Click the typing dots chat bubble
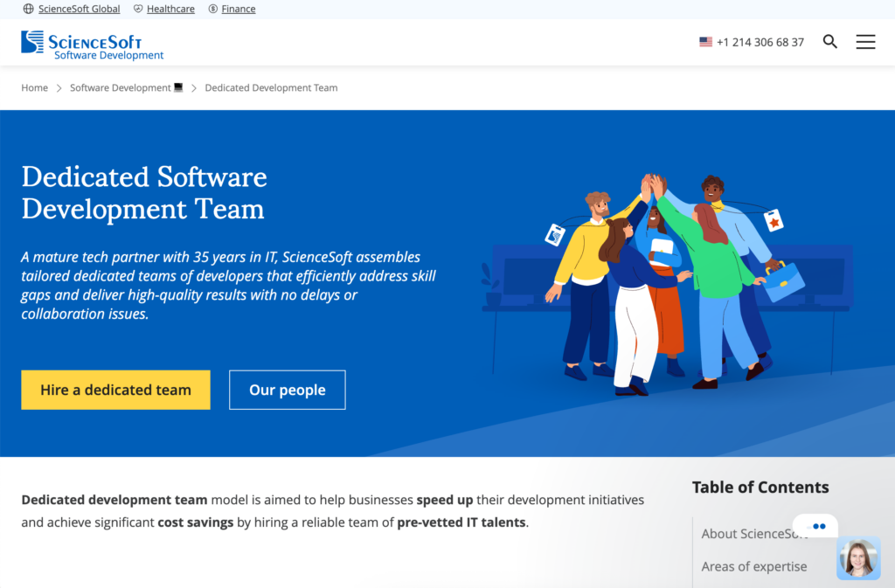The width and height of the screenshot is (895, 588). coord(819,526)
